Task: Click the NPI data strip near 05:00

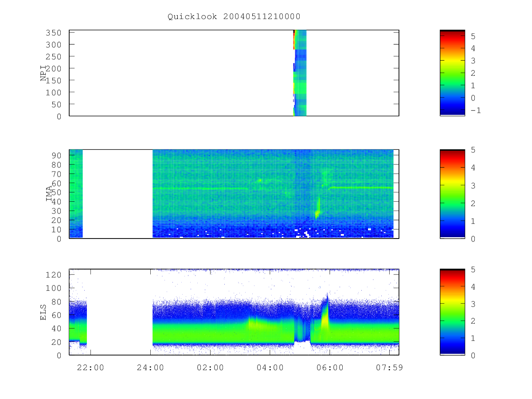Action: pos(300,73)
